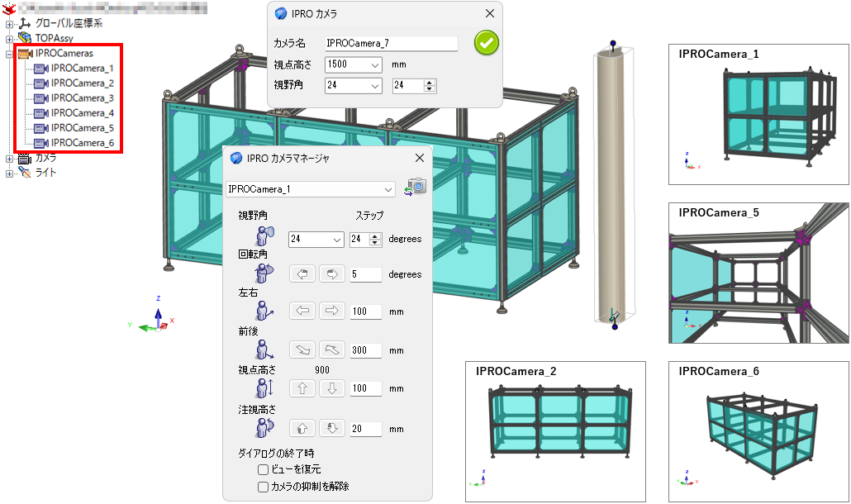Click the camera switch icon in manager

[x=416, y=188]
